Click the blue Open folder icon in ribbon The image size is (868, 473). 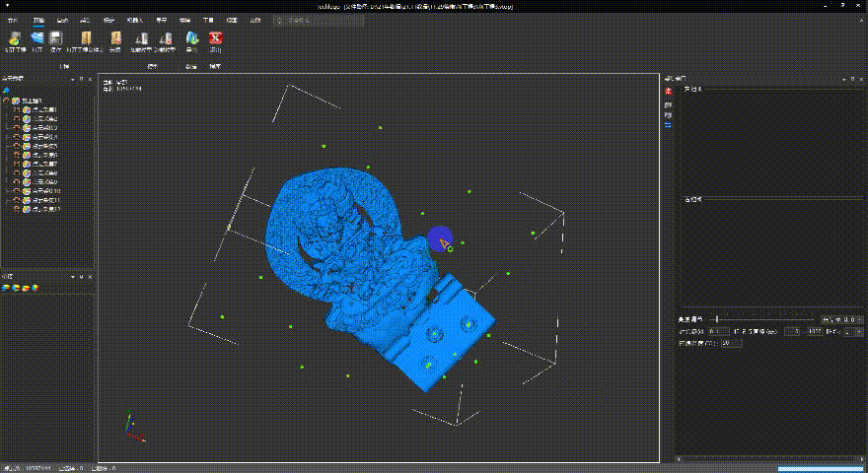[37, 39]
